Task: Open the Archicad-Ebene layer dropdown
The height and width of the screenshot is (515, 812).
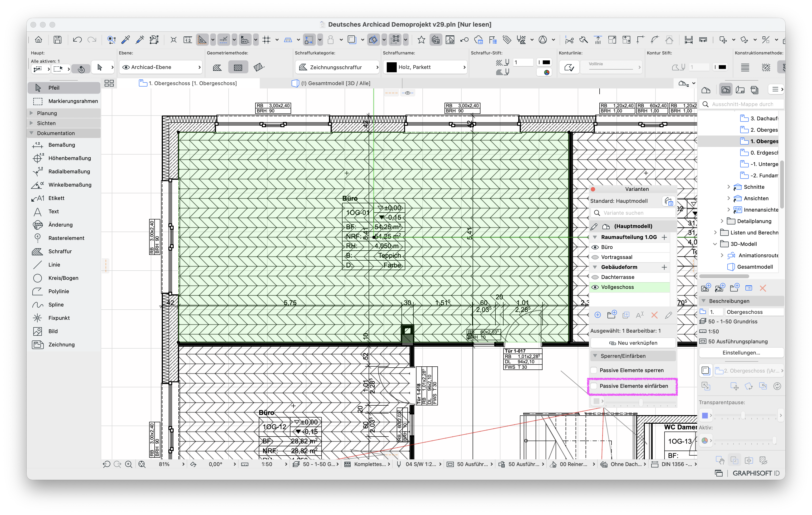Action: click(x=161, y=67)
